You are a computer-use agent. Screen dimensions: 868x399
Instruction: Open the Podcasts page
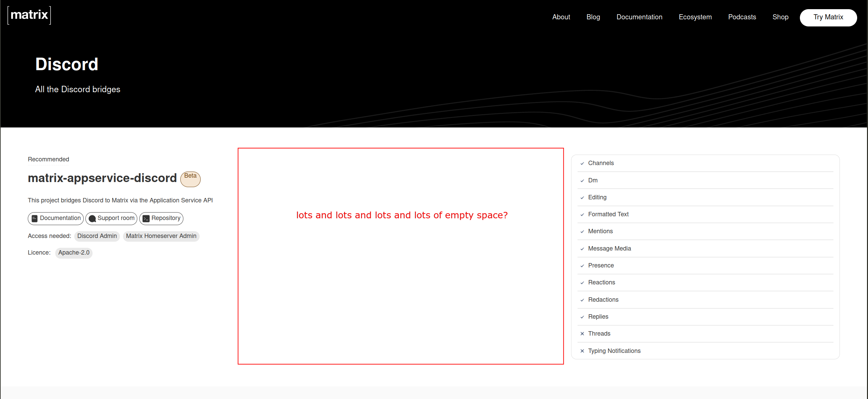point(742,17)
